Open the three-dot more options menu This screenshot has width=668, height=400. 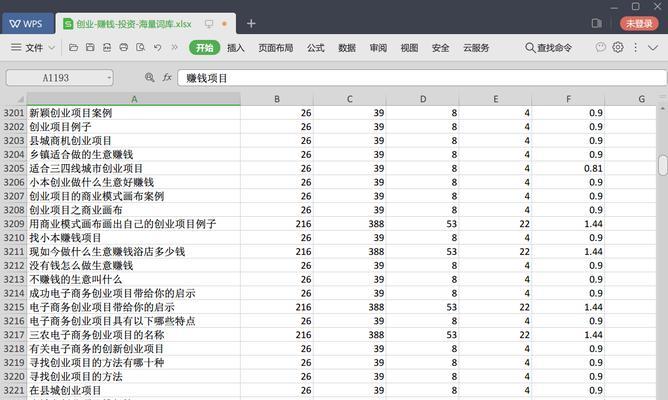click(x=635, y=47)
